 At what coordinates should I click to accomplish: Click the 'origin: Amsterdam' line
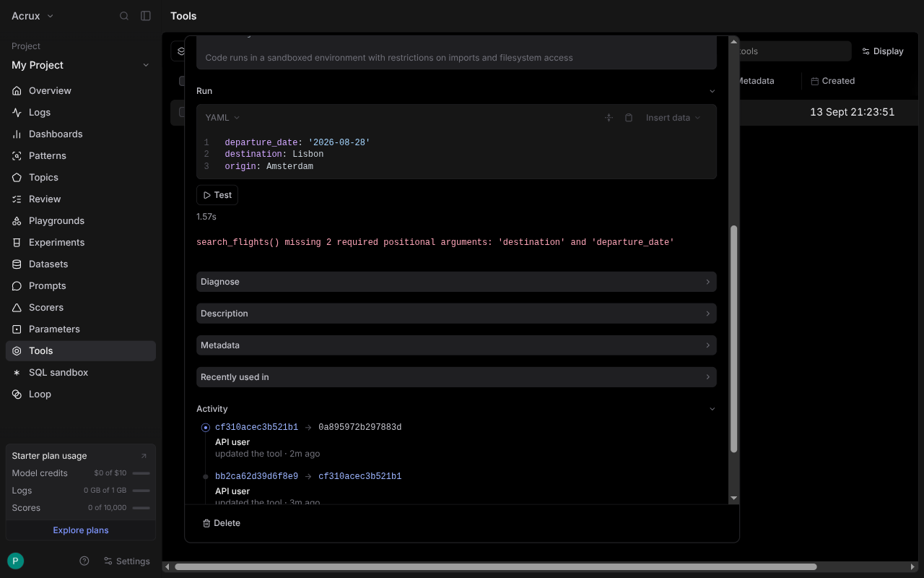point(269,166)
